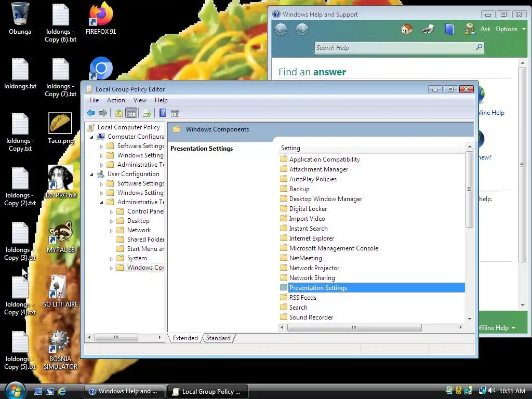Select the Sound Recorder folder

pos(311,317)
